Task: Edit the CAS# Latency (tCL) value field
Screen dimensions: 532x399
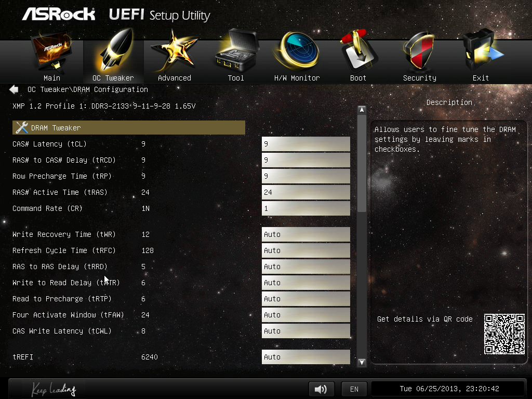Action: (305, 144)
